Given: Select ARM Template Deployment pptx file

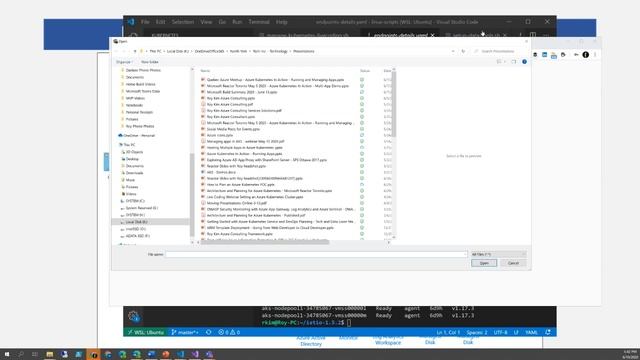Looking at the screenshot, I should pyautogui.click(x=270, y=228).
